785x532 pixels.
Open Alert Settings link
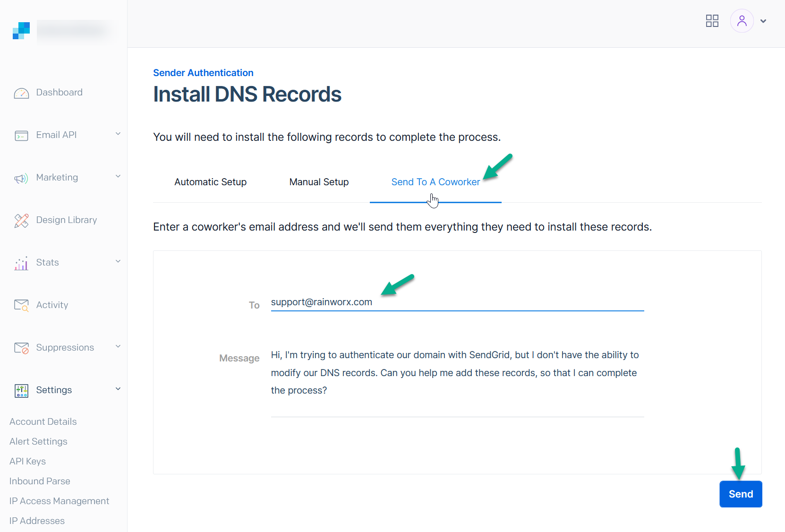point(38,441)
